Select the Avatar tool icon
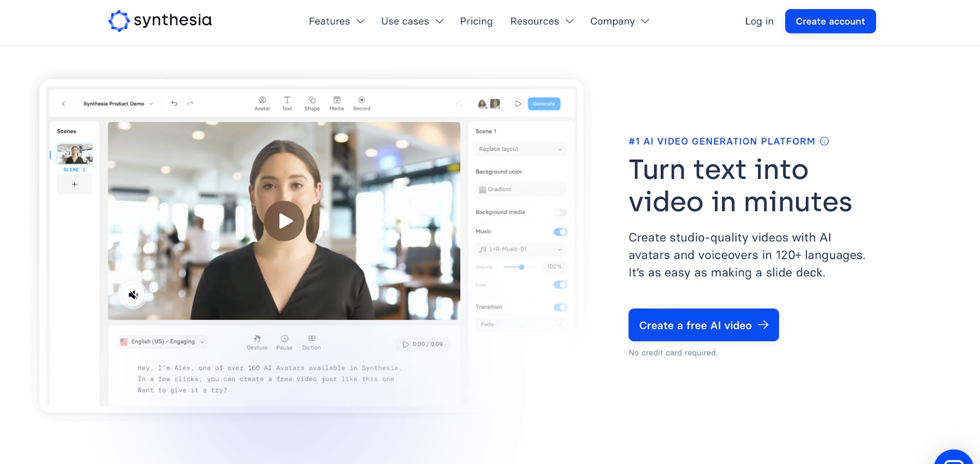 pyautogui.click(x=262, y=100)
